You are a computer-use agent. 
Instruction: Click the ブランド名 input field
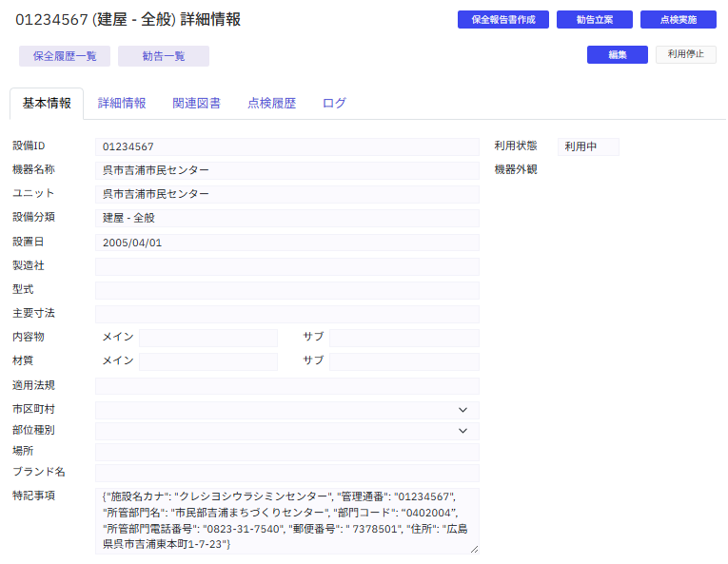pyautogui.click(x=287, y=473)
